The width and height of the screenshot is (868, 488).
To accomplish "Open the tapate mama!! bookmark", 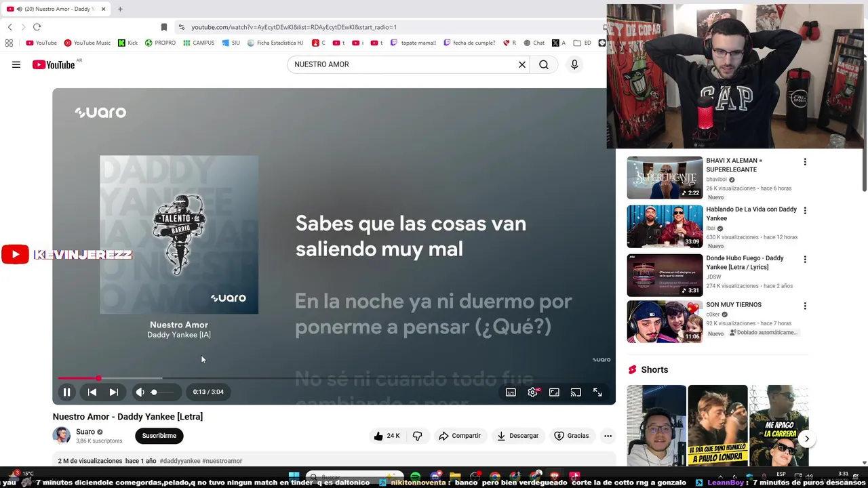I will click(413, 43).
